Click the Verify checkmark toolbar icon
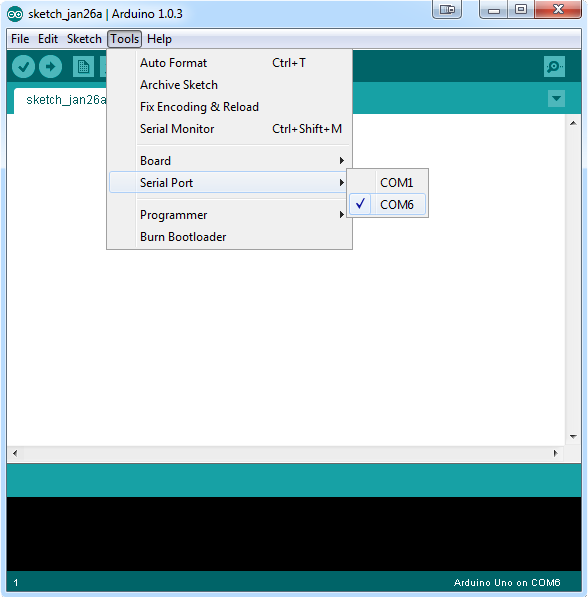588x597 pixels. pyautogui.click(x=24, y=67)
